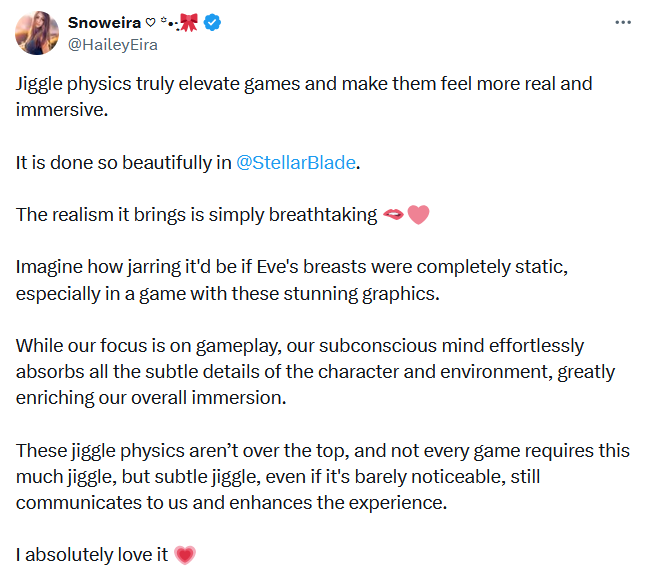This screenshot has width=645, height=578.
Task: Open Snoweira's profile avatar picture
Action: (37, 33)
